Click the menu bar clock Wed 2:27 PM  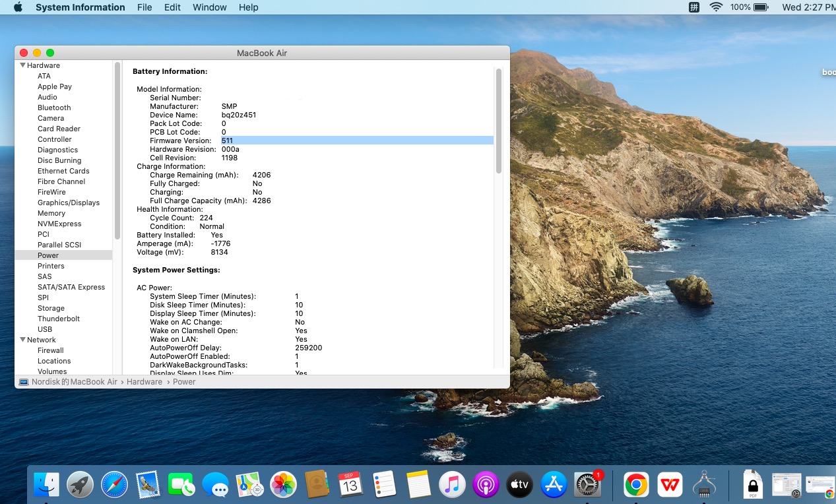point(809,7)
